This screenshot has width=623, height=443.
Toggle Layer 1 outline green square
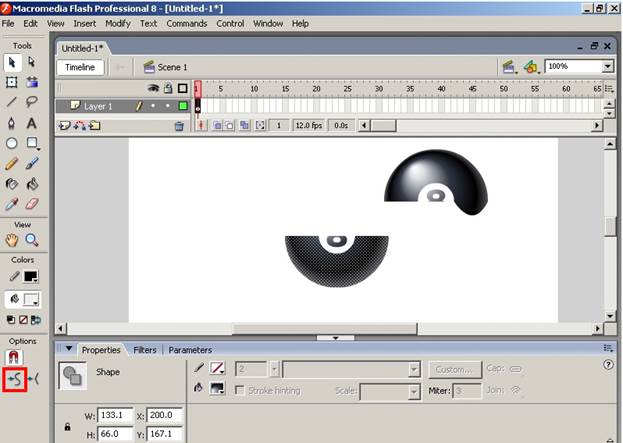tap(183, 106)
